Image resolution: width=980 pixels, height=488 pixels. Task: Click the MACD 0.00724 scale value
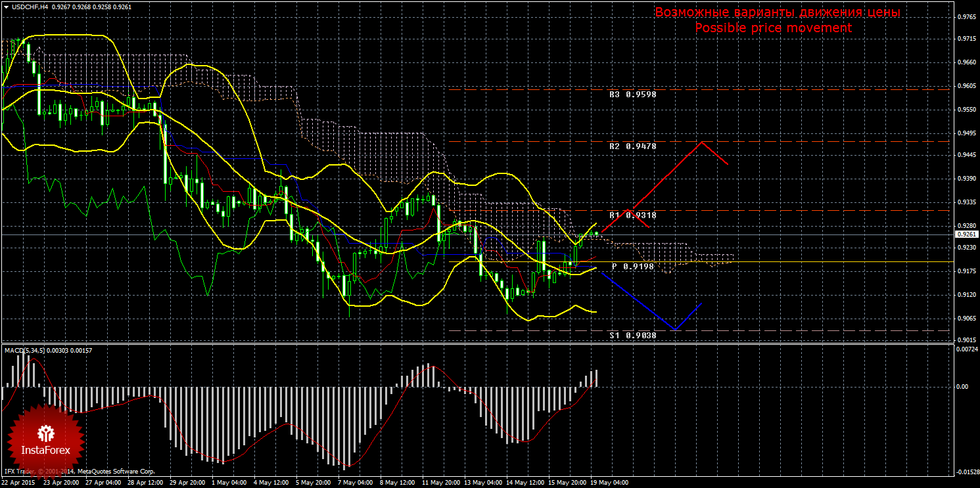point(965,349)
